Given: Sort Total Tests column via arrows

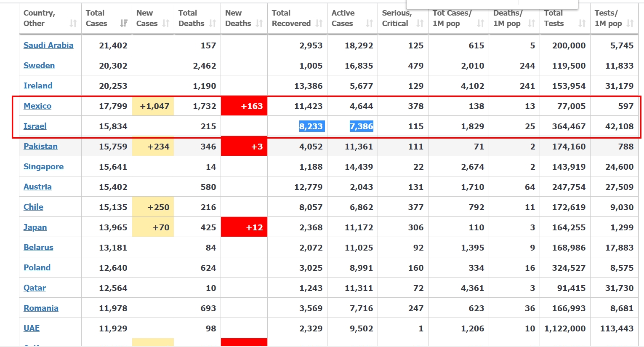Looking at the screenshot, I should click(x=582, y=24).
